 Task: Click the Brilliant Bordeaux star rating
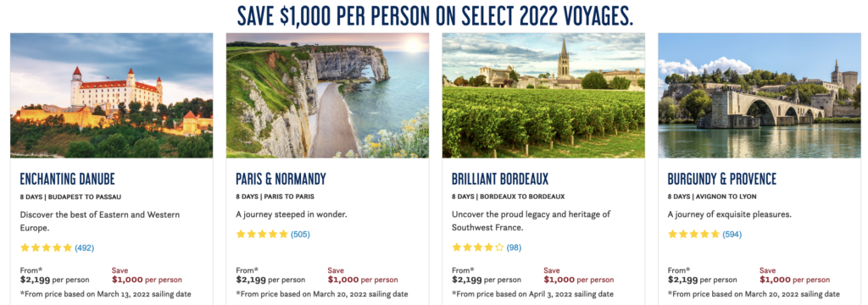pyautogui.click(x=478, y=247)
